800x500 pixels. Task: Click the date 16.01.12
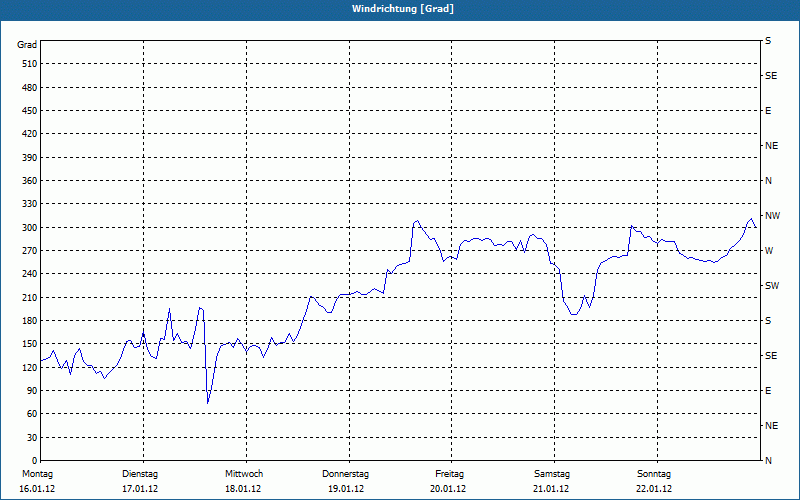pos(37,489)
